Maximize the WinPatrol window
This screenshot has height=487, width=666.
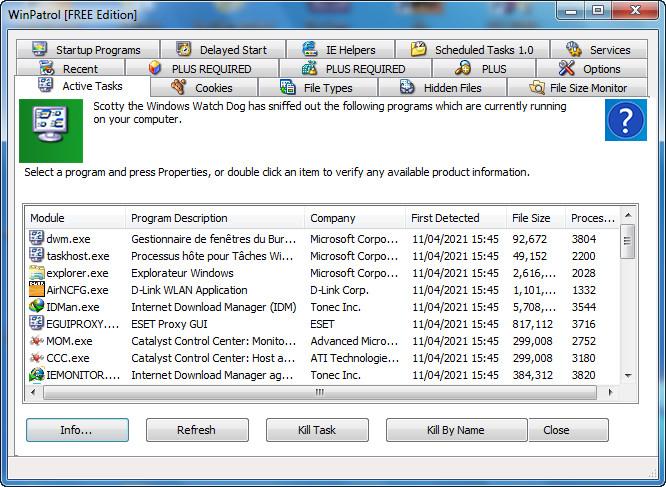pos(598,10)
